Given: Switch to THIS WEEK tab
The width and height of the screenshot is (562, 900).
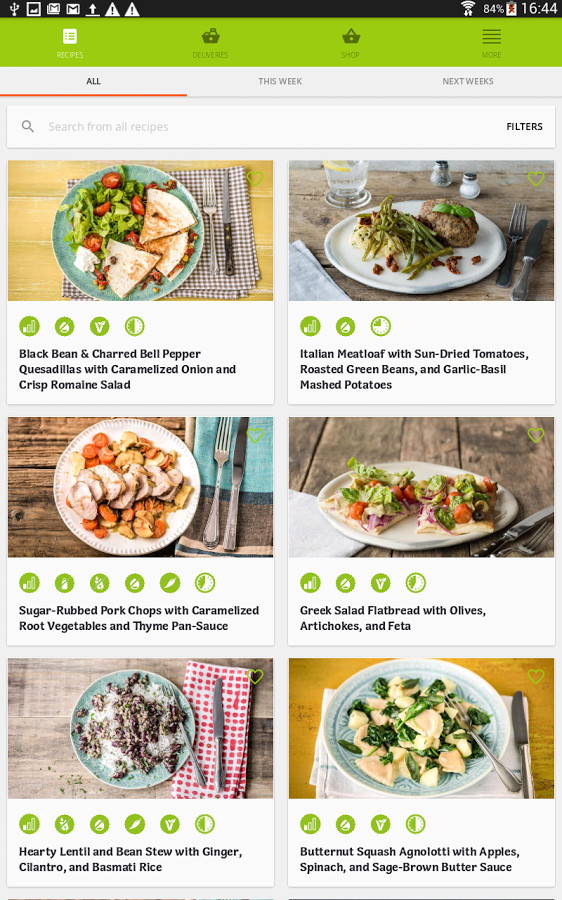Looking at the screenshot, I should [280, 82].
